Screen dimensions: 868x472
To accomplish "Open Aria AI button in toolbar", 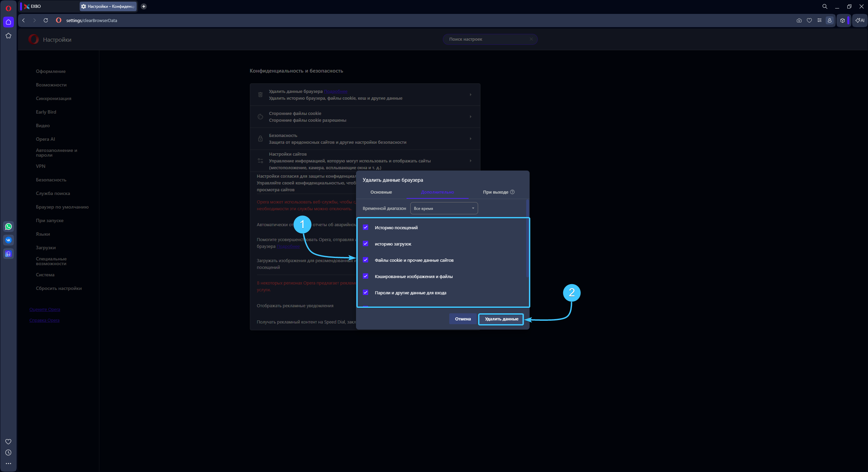I will pos(860,20).
